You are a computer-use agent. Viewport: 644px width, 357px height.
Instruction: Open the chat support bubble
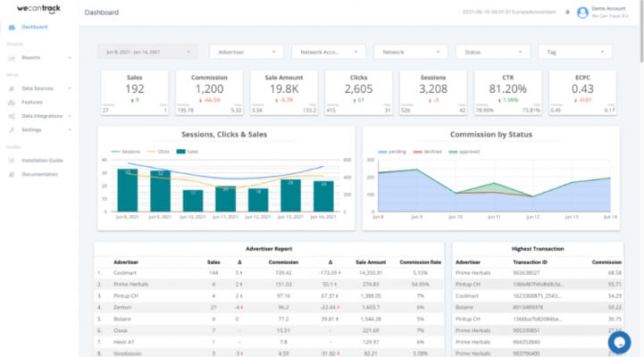(x=619, y=342)
